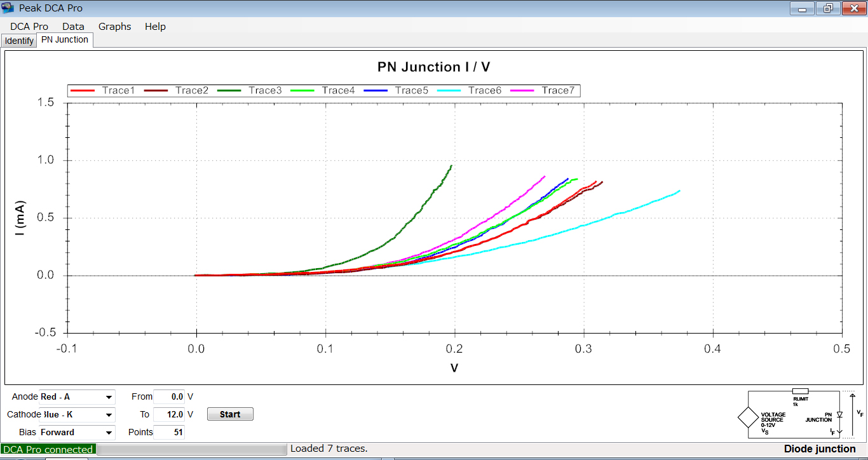Image resolution: width=868 pixels, height=460 pixels.
Task: Open the Anode dropdown
Action: click(x=77, y=397)
